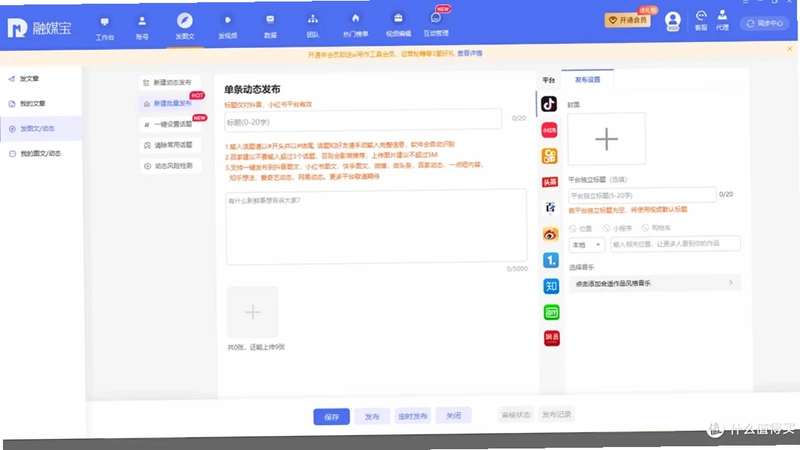Open the 团队 team section
Screen dimensions: 800x450
point(313,27)
